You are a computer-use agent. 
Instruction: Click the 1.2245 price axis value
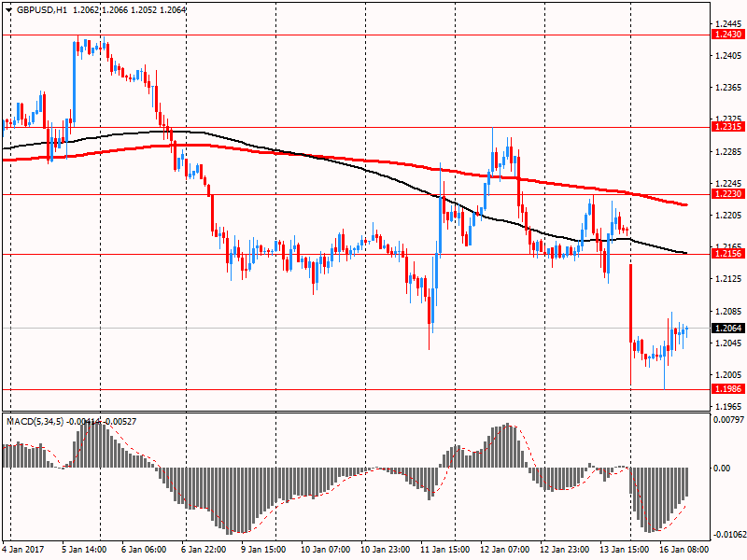tap(728, 183)
